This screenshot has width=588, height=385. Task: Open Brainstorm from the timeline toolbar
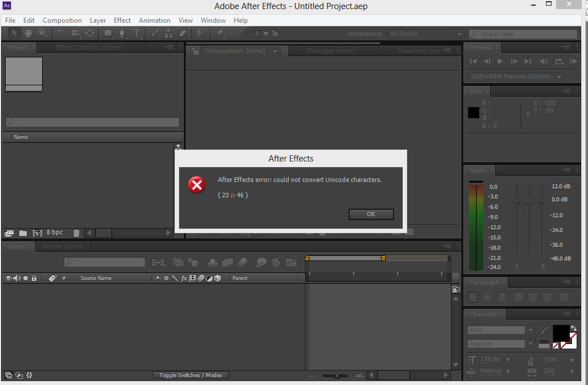[x=261, y=262]
